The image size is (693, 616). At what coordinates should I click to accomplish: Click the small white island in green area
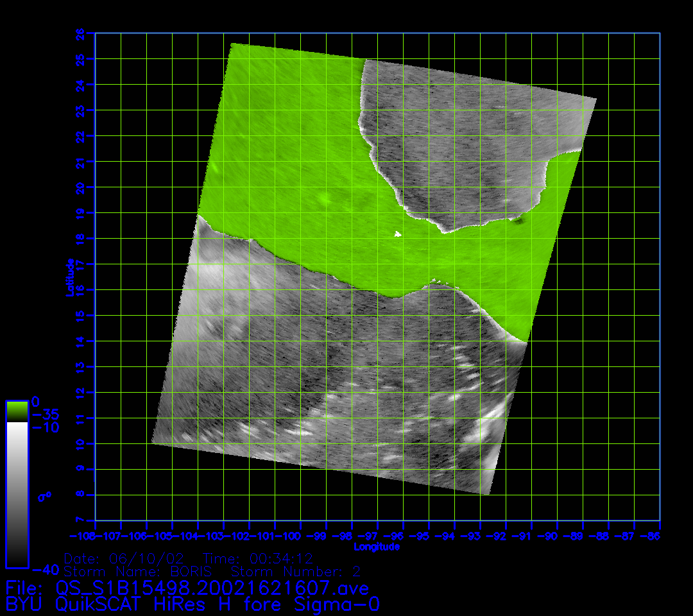point(398,234)
